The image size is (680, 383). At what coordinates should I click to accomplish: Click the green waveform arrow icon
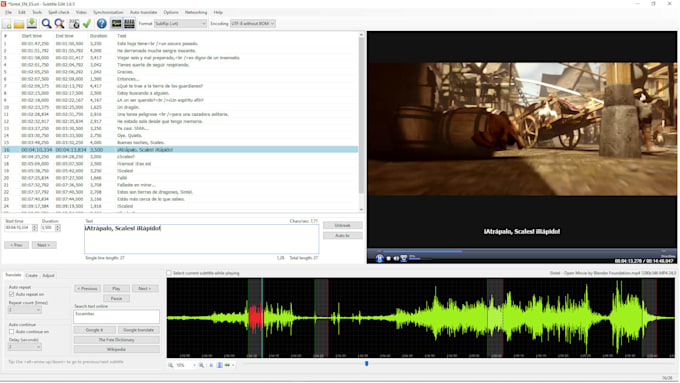227,365
